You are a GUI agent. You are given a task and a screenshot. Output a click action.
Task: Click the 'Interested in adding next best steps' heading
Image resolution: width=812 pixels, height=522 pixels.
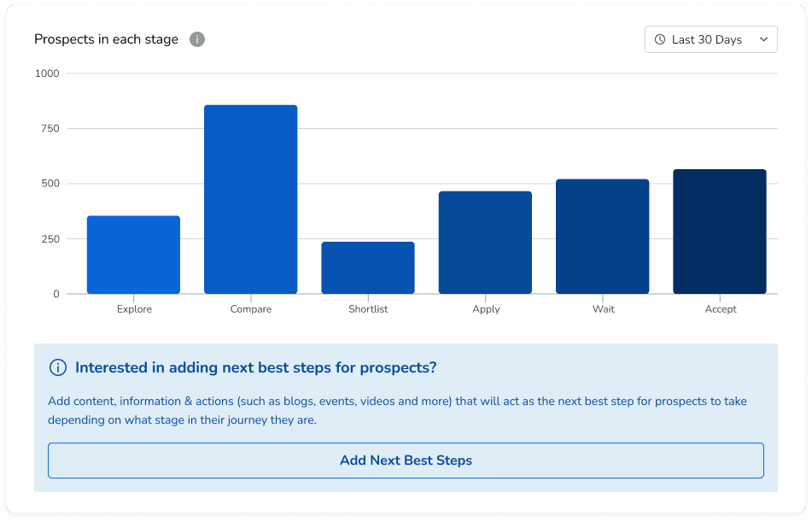tap(256, 367)
